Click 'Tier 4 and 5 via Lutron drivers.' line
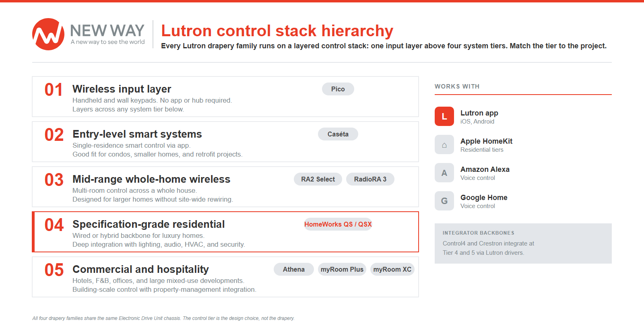Screen dimensions: 644x328 coord(483,253)
